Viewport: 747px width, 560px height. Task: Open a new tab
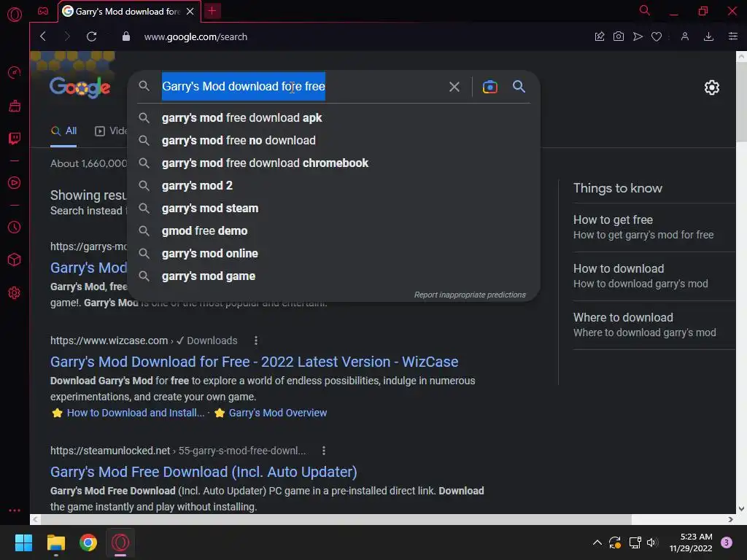pyautogui.click(x=212, y=11)
